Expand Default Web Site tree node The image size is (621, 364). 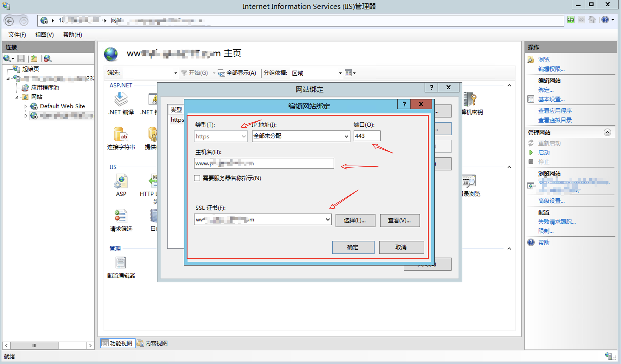[26, 107]
